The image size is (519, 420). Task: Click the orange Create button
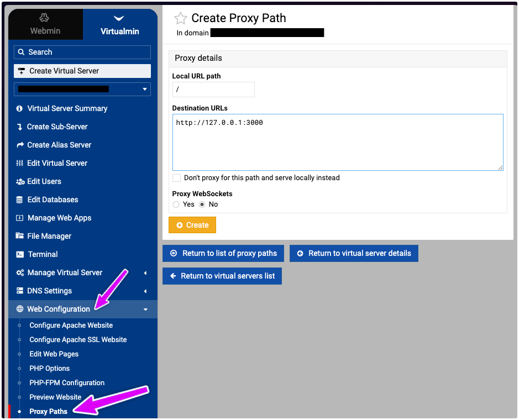[x=192, y=225]
